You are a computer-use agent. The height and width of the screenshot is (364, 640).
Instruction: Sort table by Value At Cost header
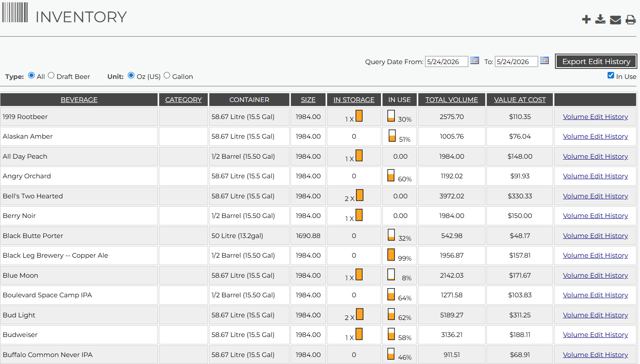coord(520,100)
